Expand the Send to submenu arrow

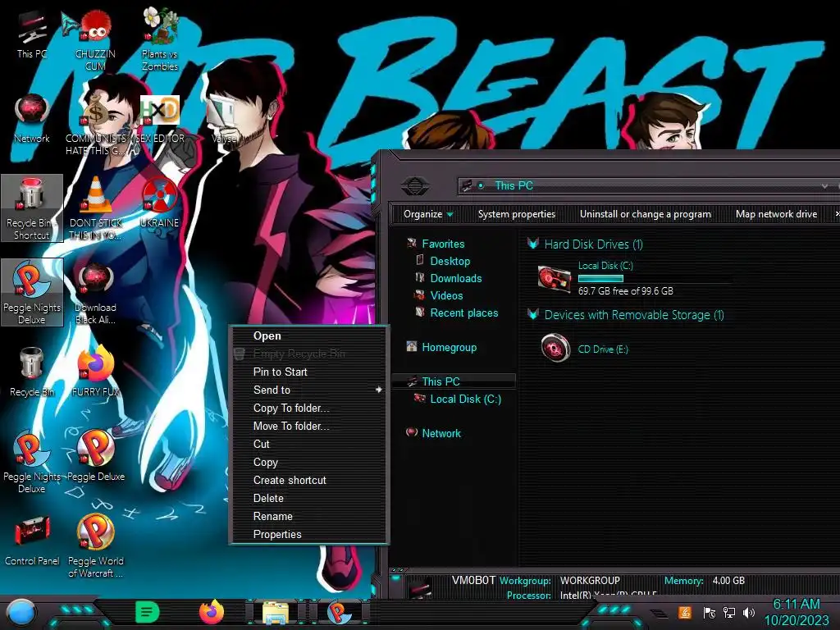coord(379,390)
